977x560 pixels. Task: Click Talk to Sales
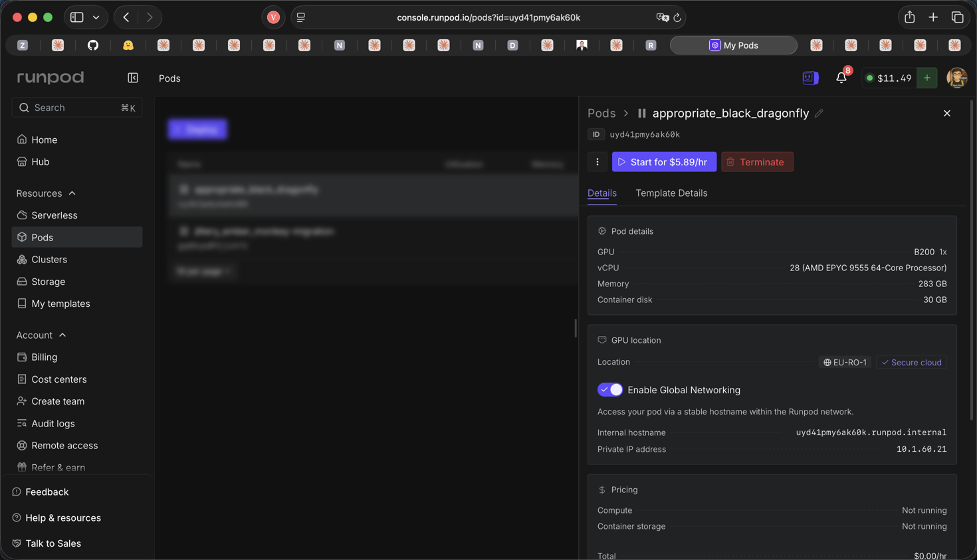point(53,543)
